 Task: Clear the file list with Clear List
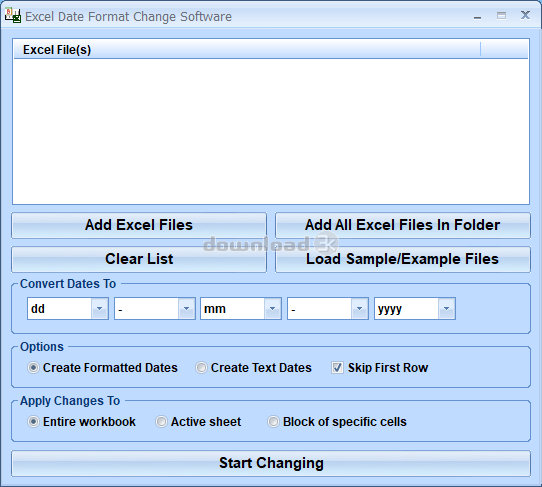139,259
